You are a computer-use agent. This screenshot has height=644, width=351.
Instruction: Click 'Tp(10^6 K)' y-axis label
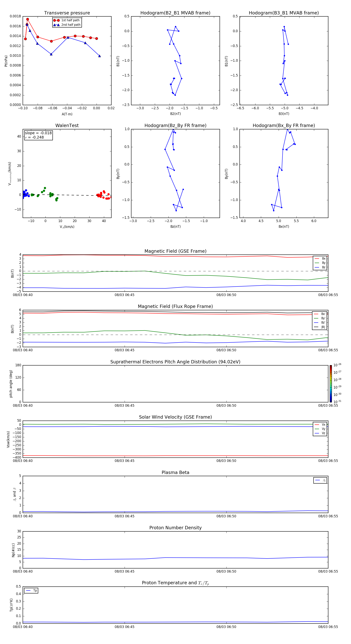tap(11, 605)
